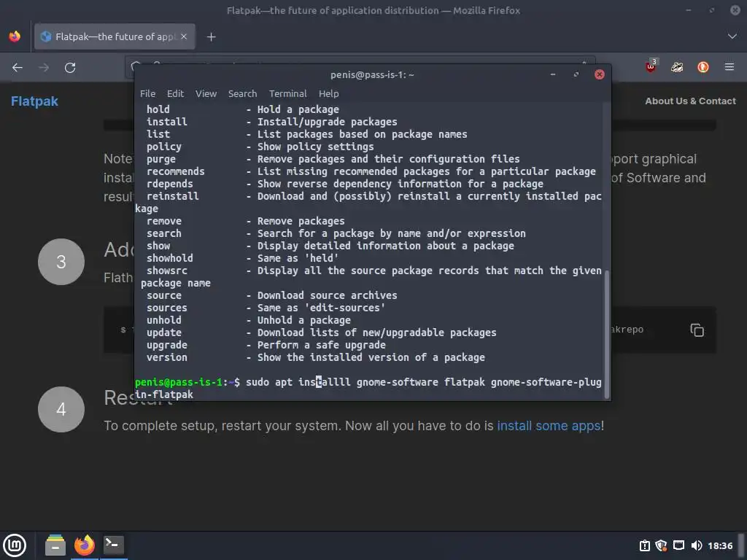Open the Edit menu in the terminal
The width and height of the screenshot is (747, 560).
[x=175, y=94]
